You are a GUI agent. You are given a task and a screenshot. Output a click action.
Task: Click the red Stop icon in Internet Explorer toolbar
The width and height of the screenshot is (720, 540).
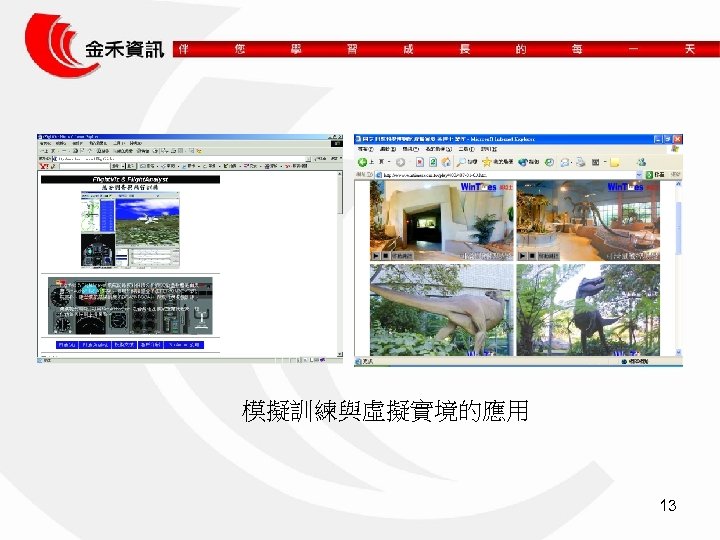[x=420, y=162]
